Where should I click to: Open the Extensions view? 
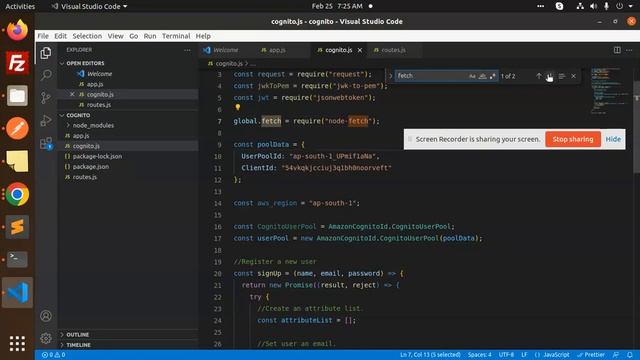[46, 143]
